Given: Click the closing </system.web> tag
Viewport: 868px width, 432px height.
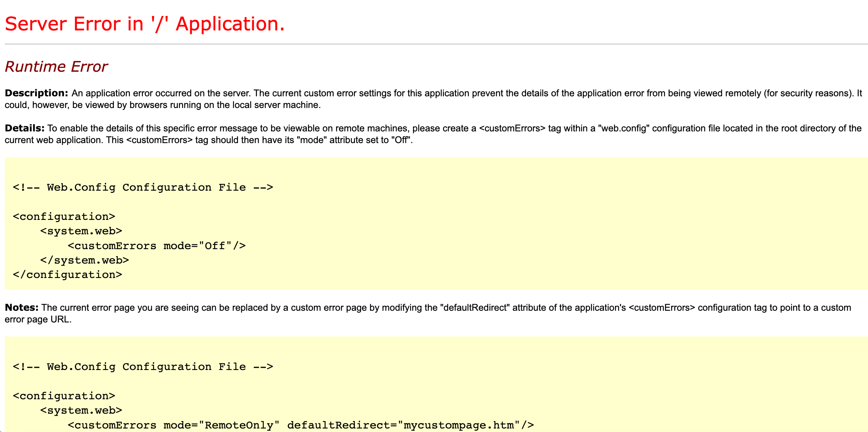Looking at the screenshot, I should pyautogui.click(x=84, y=260).
